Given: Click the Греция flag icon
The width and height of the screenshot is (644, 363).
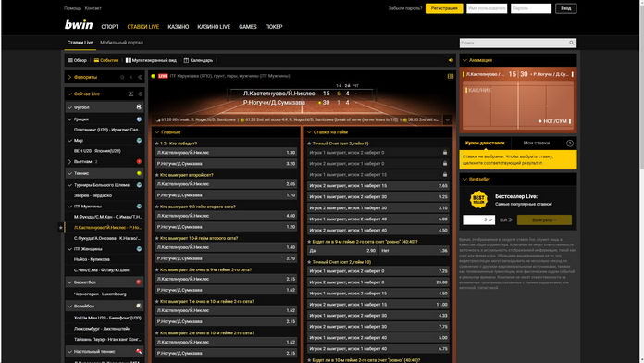Looking at the screenshot, I should [139, 119].
